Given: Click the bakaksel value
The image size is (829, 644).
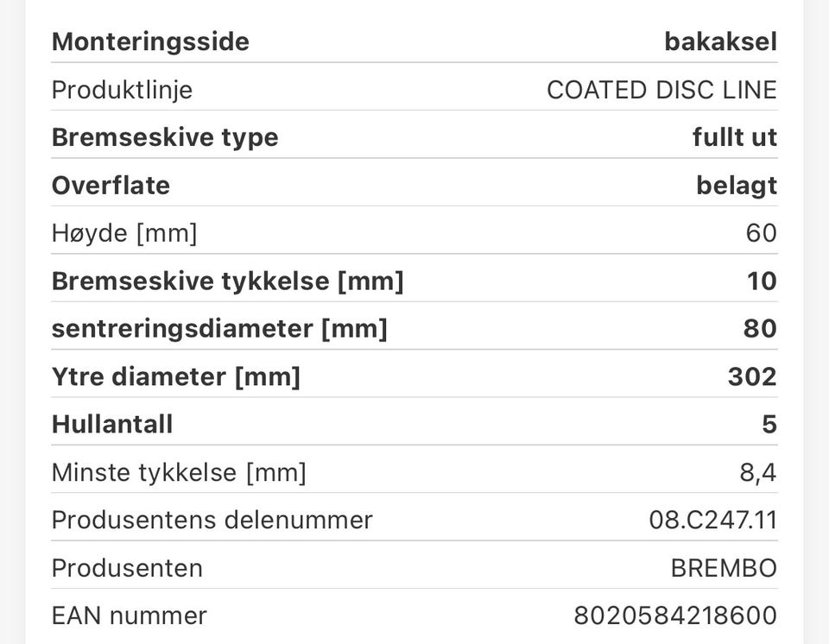Looking at the screenshot, I should [720, 41].
